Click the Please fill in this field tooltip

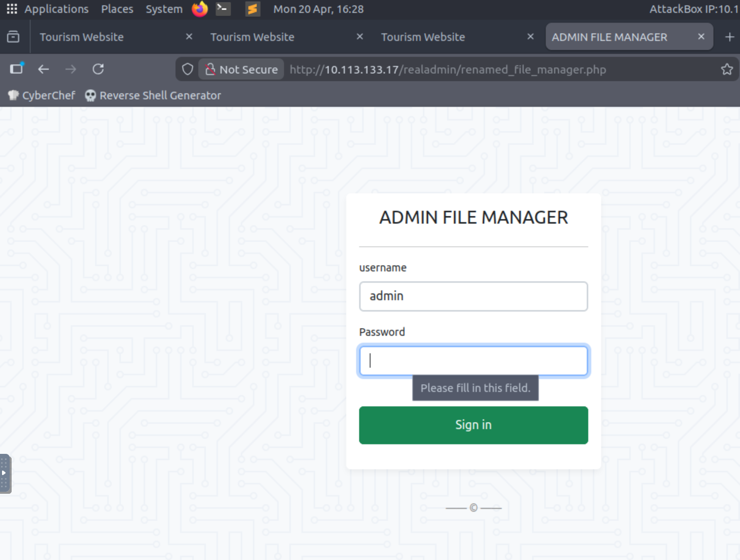(475, 388)
